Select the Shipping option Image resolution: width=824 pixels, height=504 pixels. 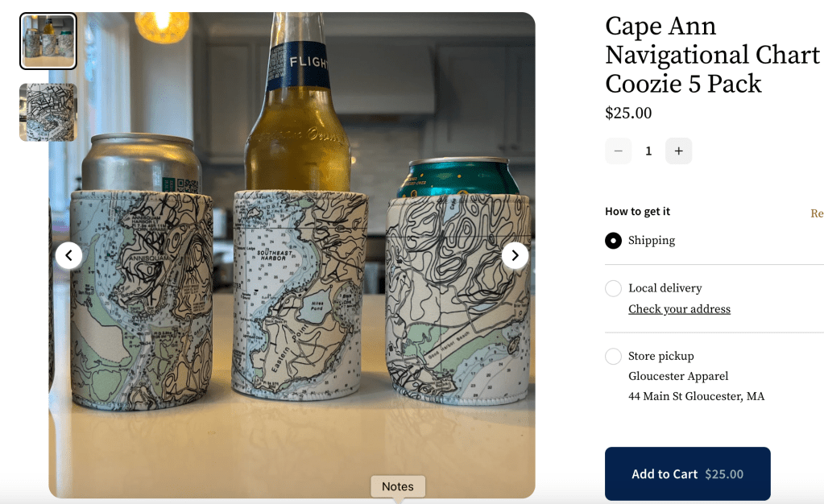click(x=613, y=241)
